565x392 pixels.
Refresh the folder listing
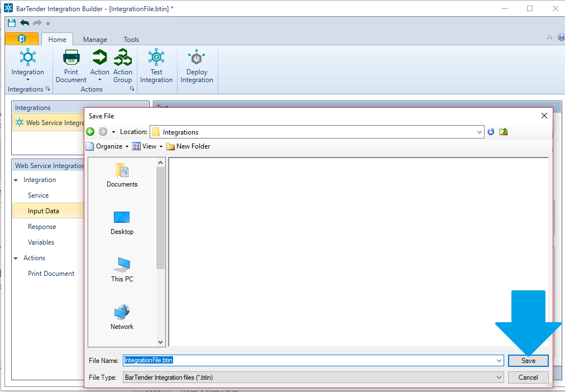491,132
